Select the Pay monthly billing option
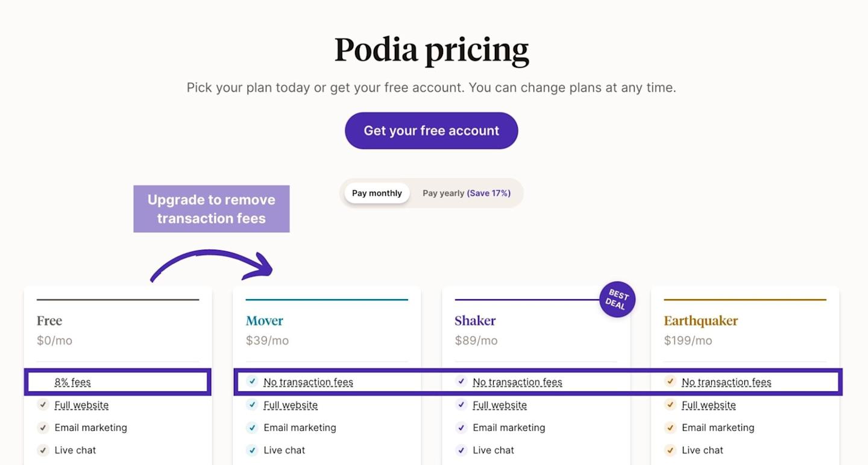The width and height of the screenshot is (868, 465). [377, 193]
